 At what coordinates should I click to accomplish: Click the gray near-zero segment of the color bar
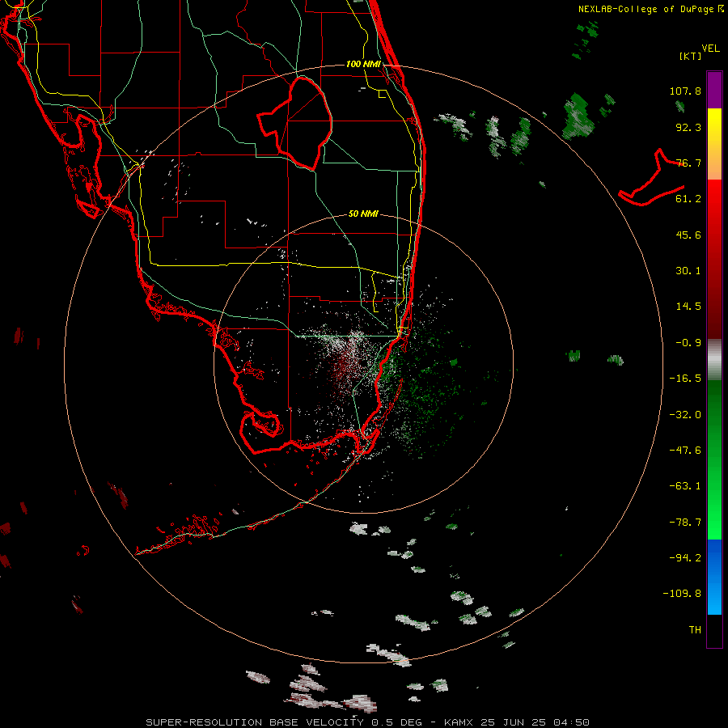[x=714, y=360]
